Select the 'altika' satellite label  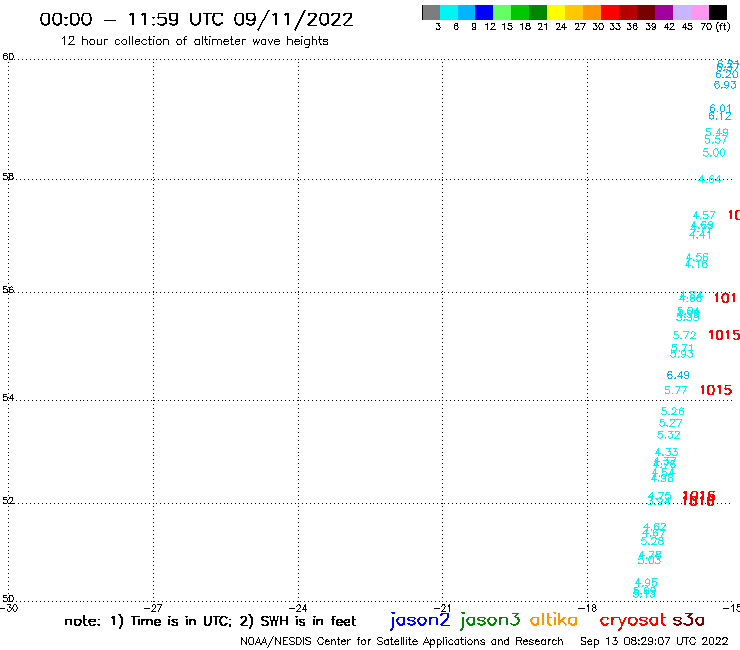[554, 619]
